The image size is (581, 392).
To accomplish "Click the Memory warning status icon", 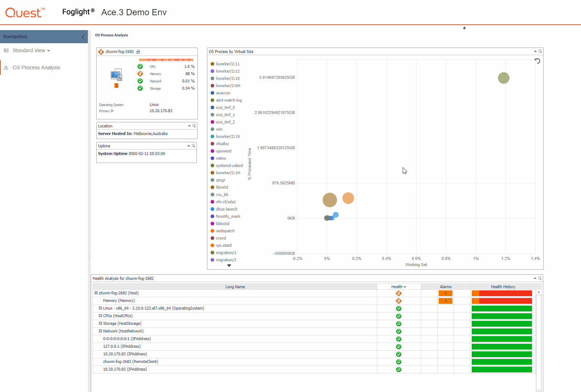I will (140, 74).
